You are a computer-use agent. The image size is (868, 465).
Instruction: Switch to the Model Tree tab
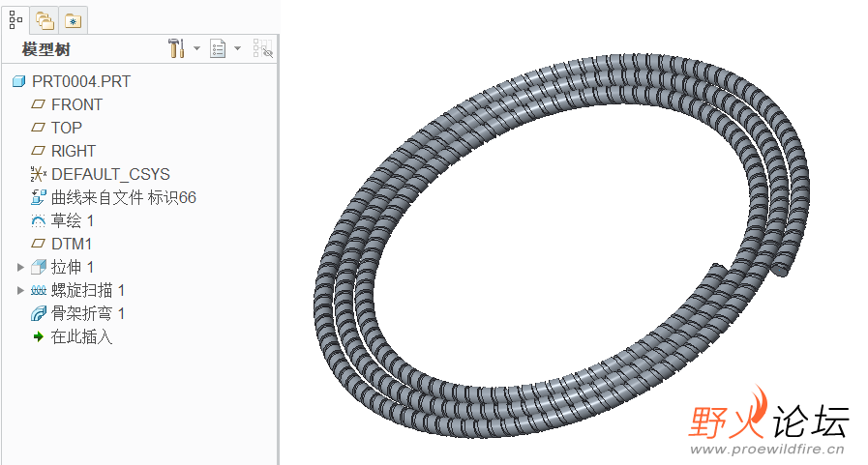15,20
